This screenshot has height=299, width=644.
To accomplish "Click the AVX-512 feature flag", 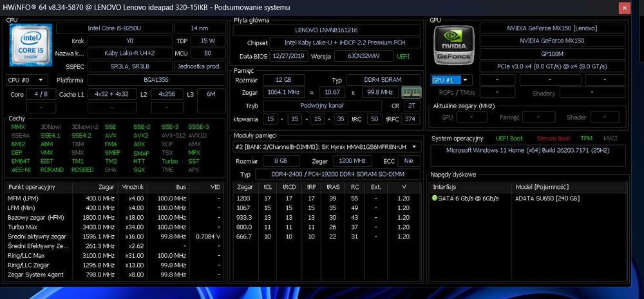I will (x=173, y=135).
